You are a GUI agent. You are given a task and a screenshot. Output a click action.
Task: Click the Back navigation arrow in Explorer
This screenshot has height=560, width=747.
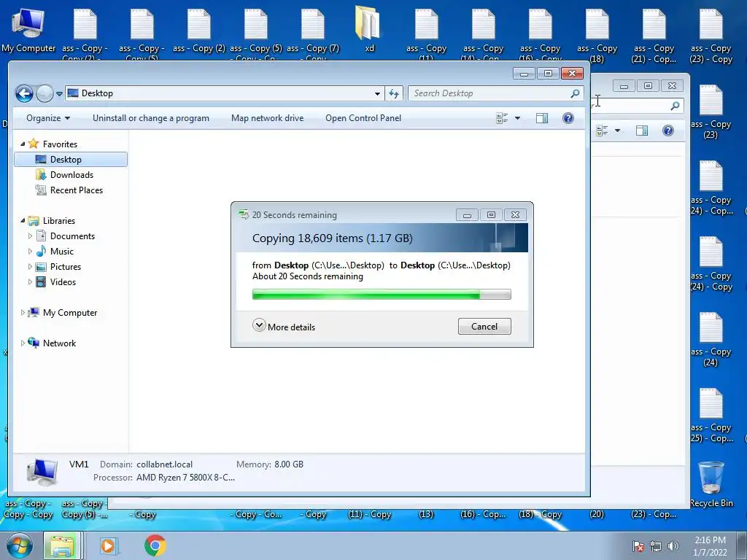pos(24,93)
